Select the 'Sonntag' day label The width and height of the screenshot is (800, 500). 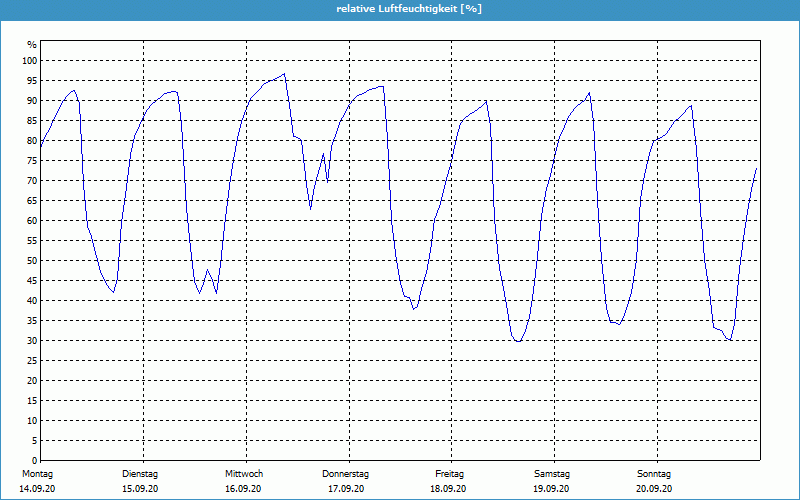(654, 473)
